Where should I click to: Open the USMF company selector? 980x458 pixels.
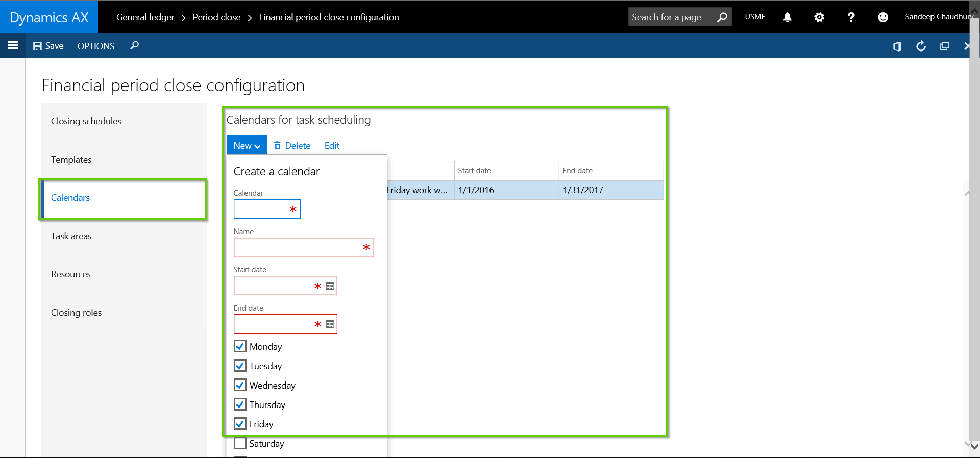pos(754,17)
